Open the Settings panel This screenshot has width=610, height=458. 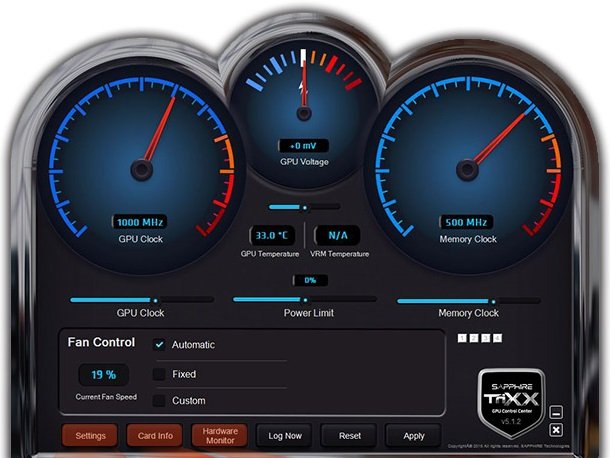click(90, 435)
